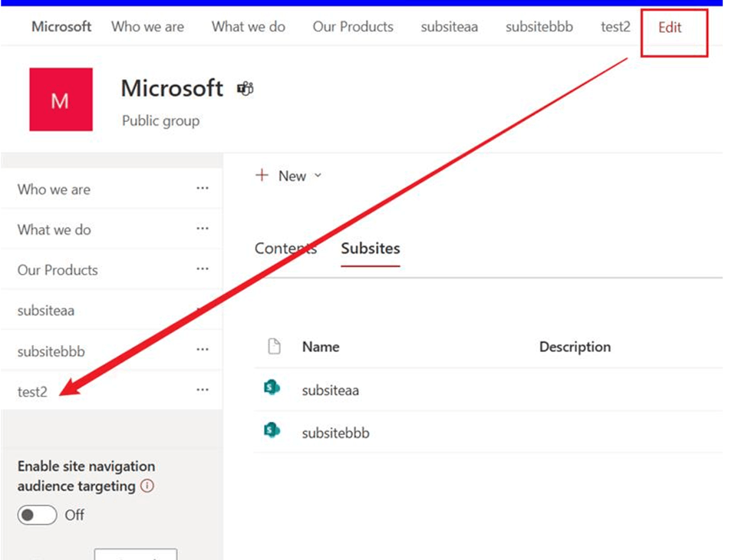
Task: Click the info icon beside audience targeting
Action: point(147,486)
